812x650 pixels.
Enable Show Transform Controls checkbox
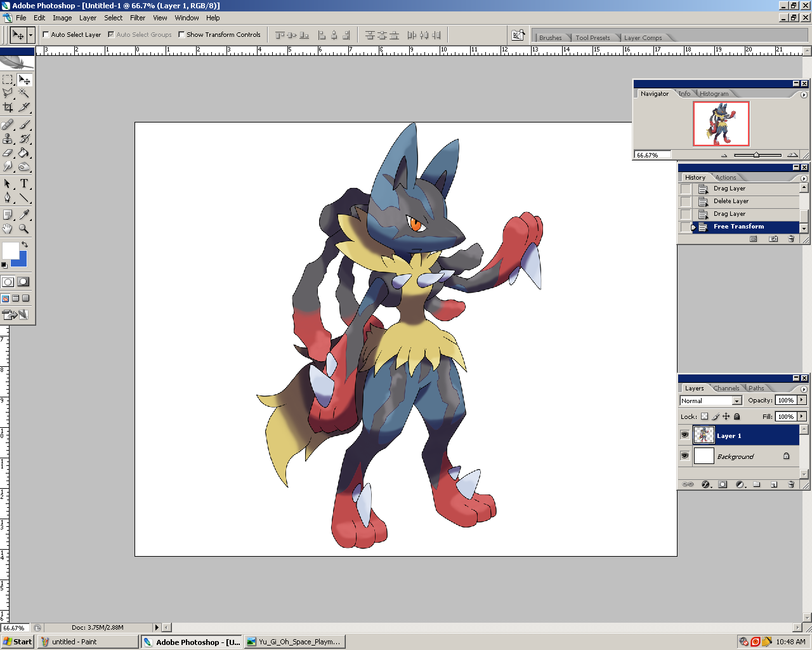181,35
